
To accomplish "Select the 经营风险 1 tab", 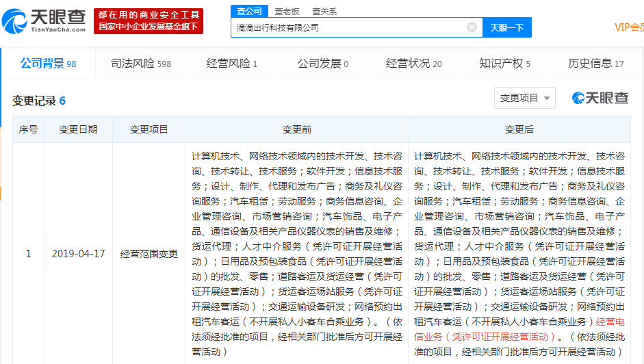I will pyautogui.click(x=231, y=63).
